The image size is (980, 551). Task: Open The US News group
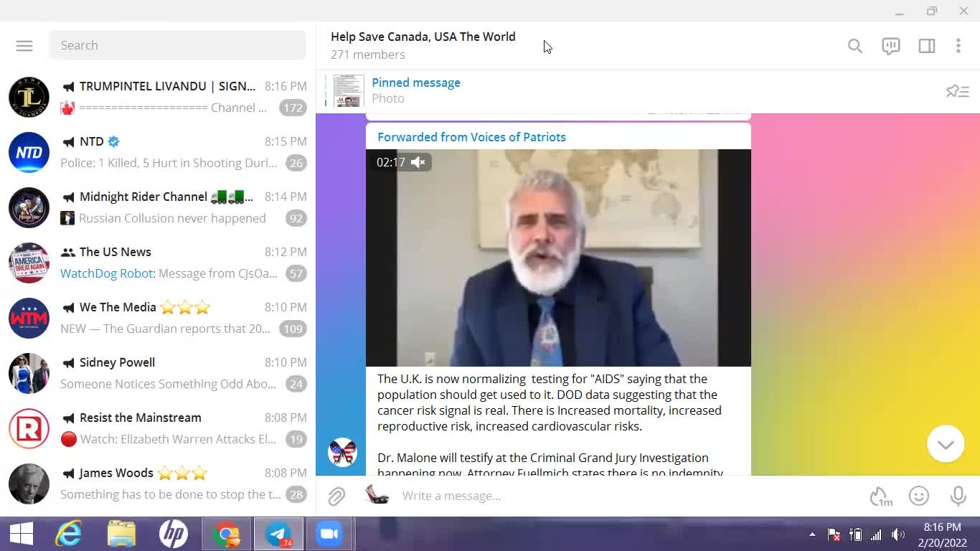tap(158, 263)
